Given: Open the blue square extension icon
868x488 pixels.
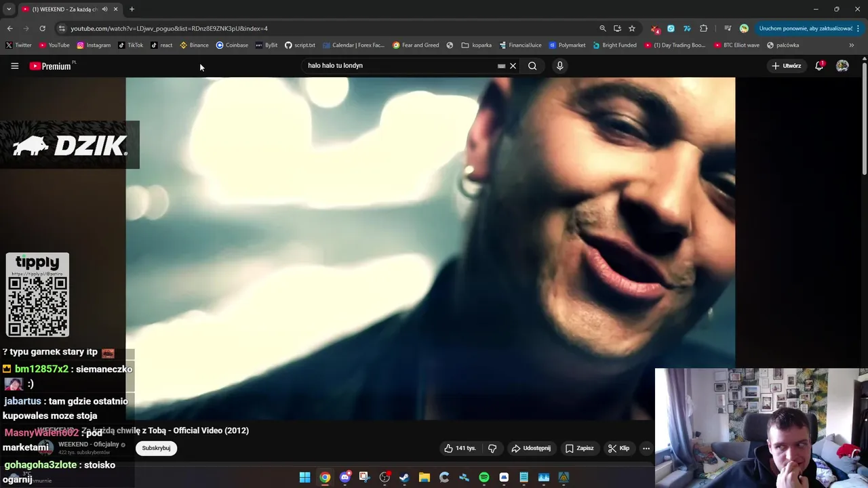Looking at the screenshot, I should (671, 28).
